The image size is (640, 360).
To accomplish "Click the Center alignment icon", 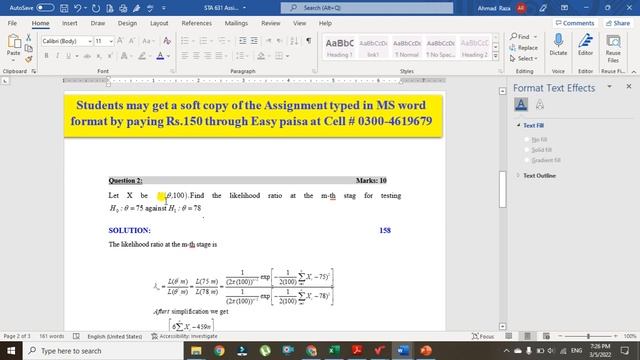I will pyautogui.click(x=196, y=56).
